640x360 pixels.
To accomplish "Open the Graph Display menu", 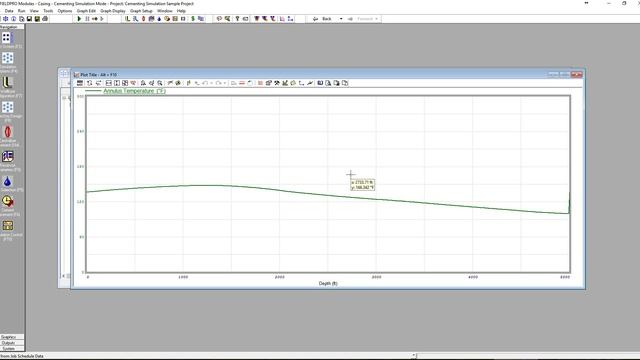I will tap(113, 11).
